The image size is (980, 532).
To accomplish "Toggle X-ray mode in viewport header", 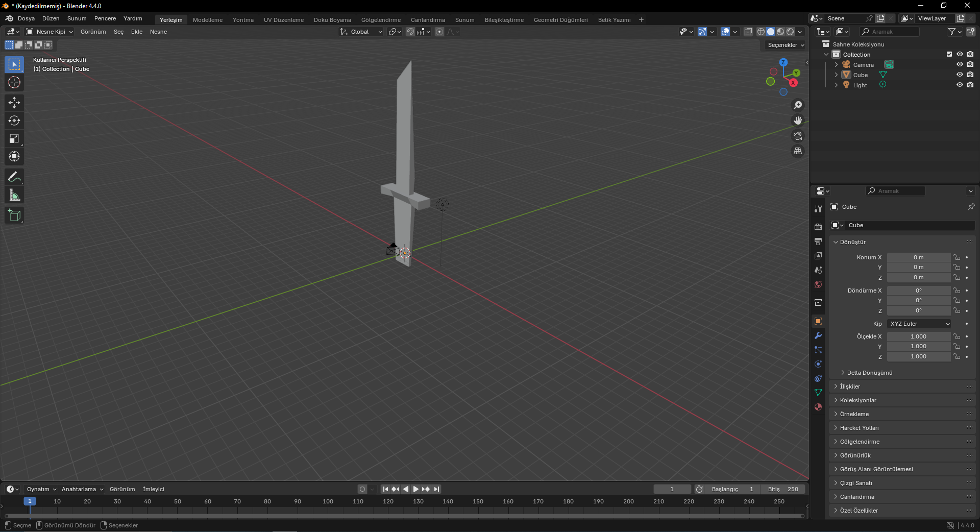I will coord(748,32).
